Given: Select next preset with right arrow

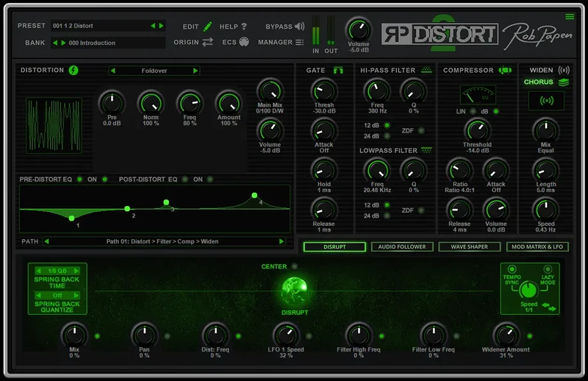Looking at the screenshot, I should [161, 26].
